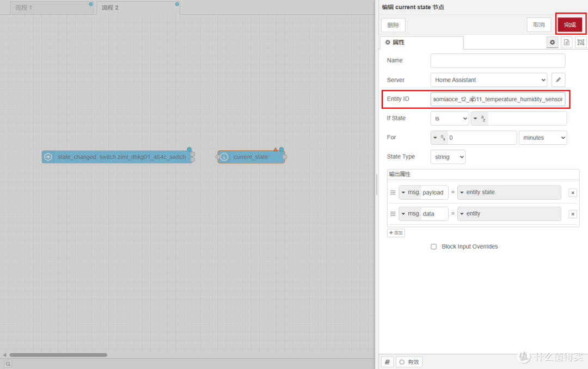Click the 取消 cancel button
The width and height of the screenshot is (588, 369).
(539, 24)
